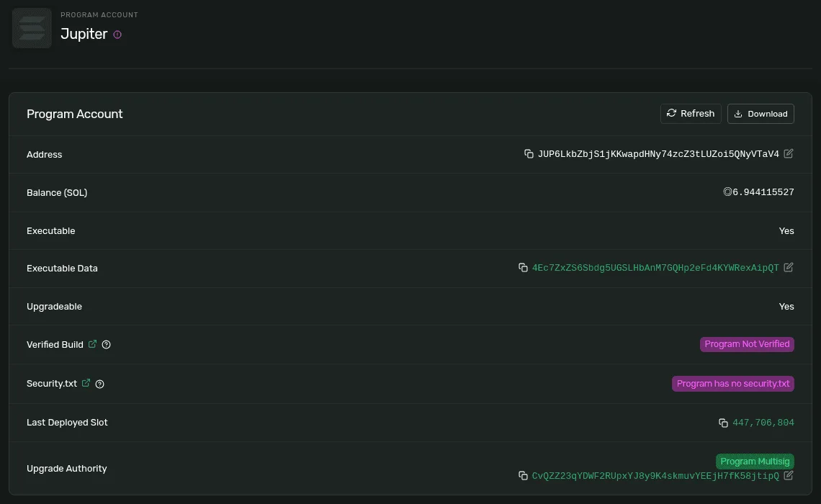The image size is (821, 504).
Task: Open slot 447,706,804 link
Action: click(x=763, y=423)
